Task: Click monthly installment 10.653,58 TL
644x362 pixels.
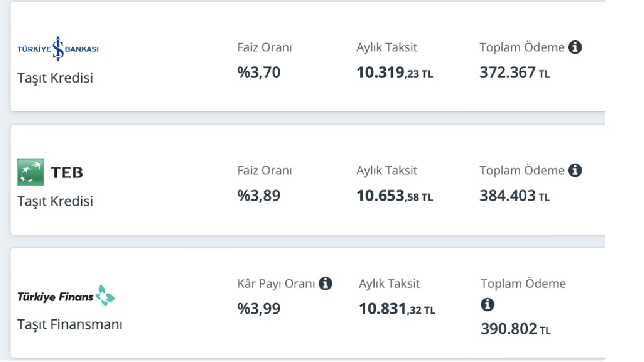Action: [395, 196]
